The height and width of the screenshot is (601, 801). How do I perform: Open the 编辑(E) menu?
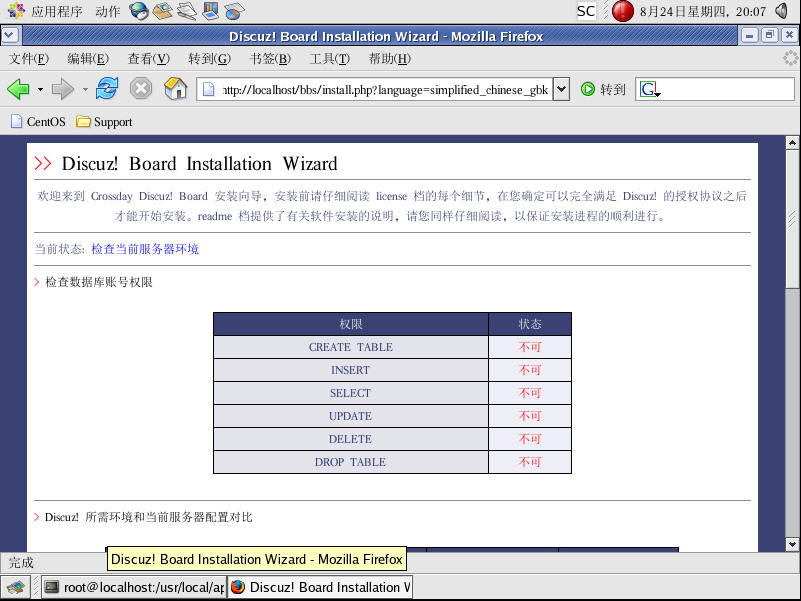coord(88,59)
